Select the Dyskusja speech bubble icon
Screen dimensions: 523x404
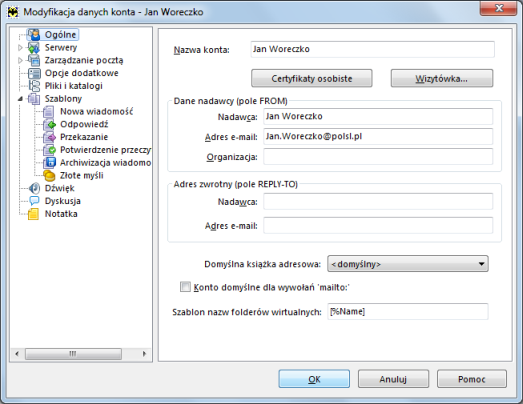click(x=34, y=201)
